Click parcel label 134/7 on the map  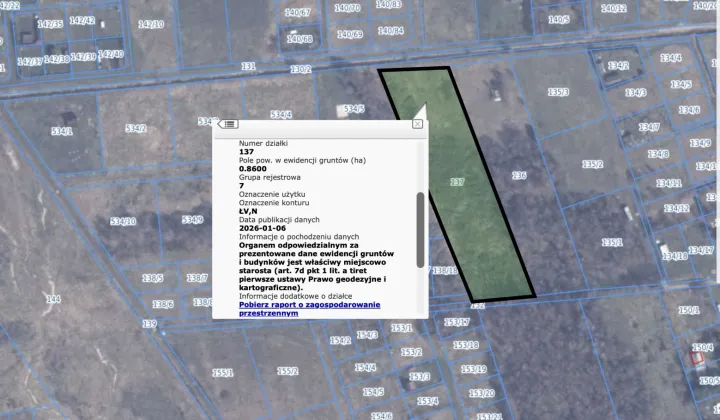(x=649, y=127)
